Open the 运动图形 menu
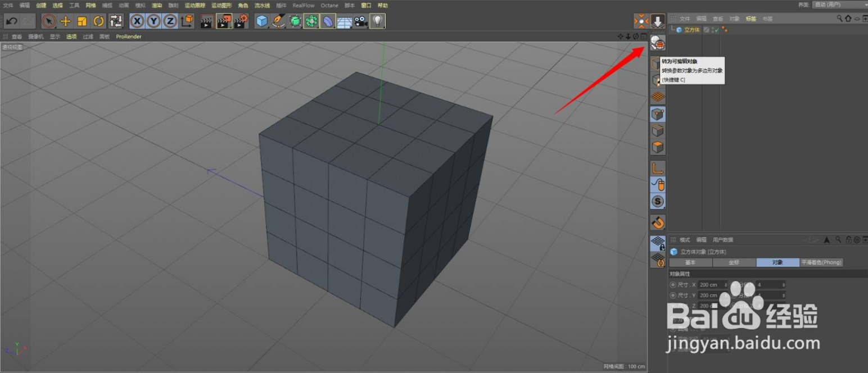 tap(221, 5)
